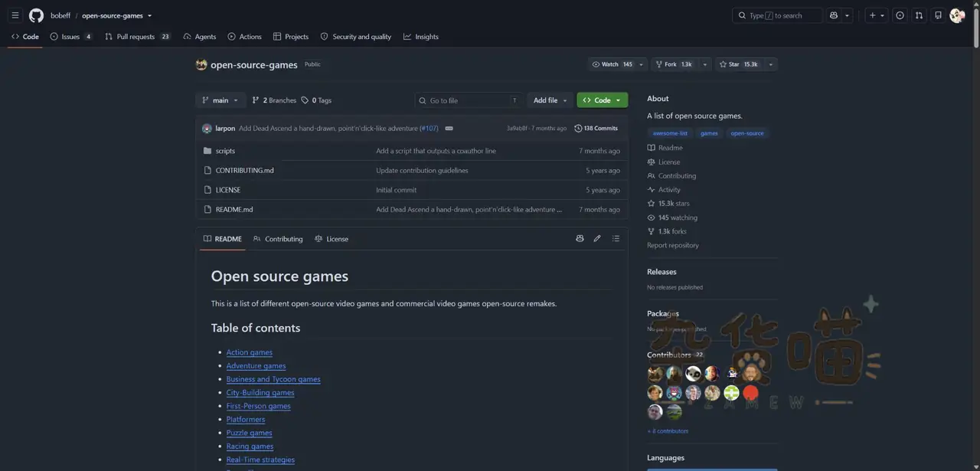
Task: Open the 138 Commits history
Action: coord(596,129)
